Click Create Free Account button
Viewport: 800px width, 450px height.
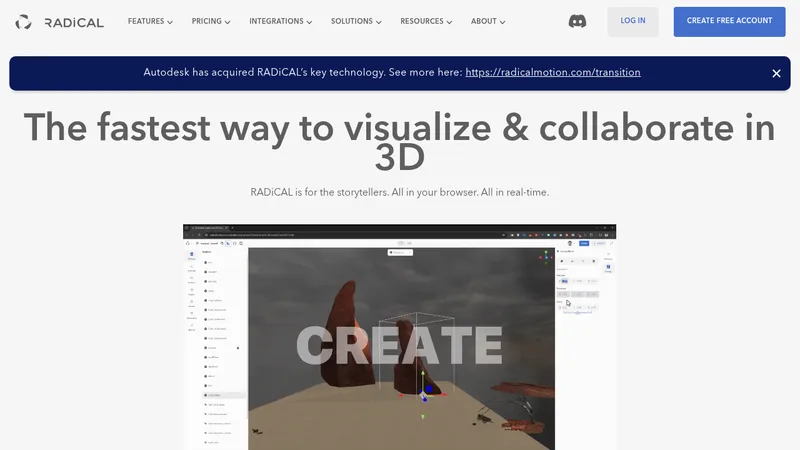point(729,21)
